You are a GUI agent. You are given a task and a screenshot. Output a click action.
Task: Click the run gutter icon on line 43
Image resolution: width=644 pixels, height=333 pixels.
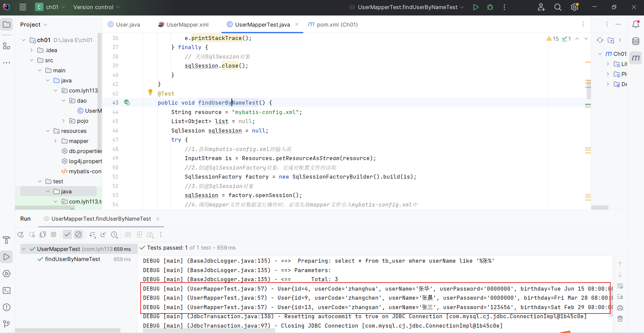[x=127, y=103]
